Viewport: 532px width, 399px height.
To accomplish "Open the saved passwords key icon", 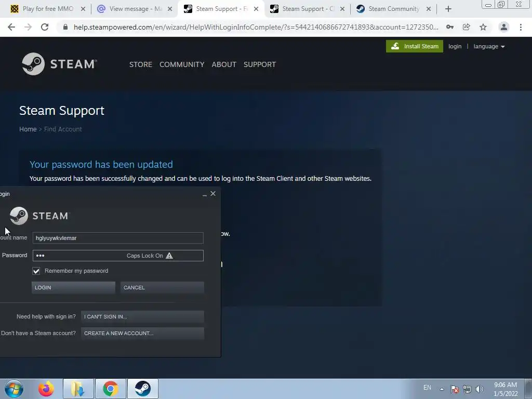I will point(450,27).
